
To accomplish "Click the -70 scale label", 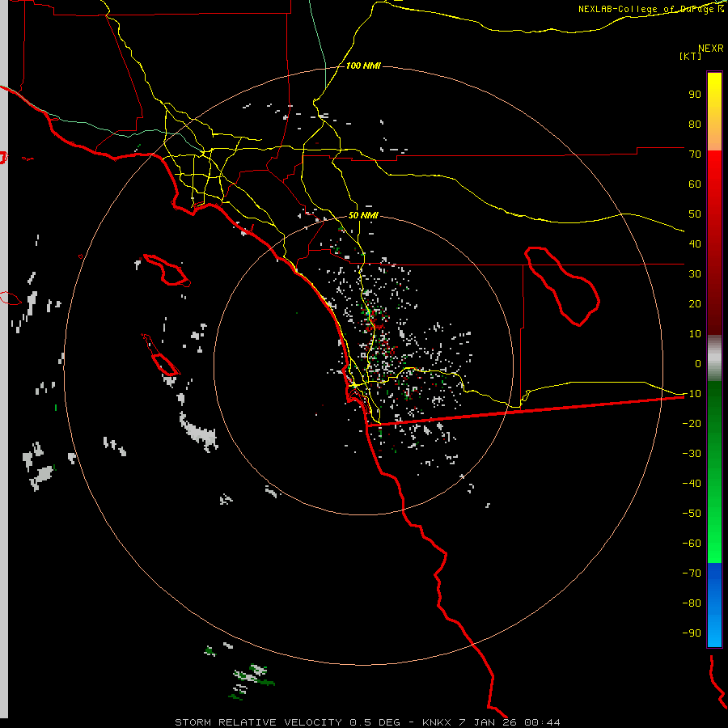I will point(692,573).
